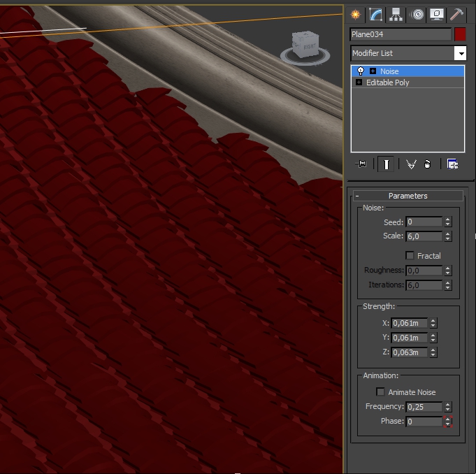Click the Roughness value field
The width and height of the screenshot is (476, 474).
(x=424, y=271)
